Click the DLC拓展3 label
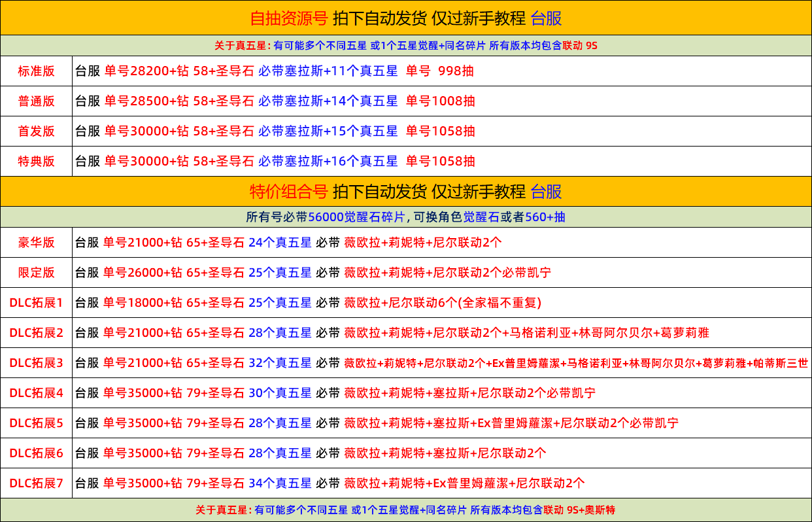 click(x=36, y=363)
